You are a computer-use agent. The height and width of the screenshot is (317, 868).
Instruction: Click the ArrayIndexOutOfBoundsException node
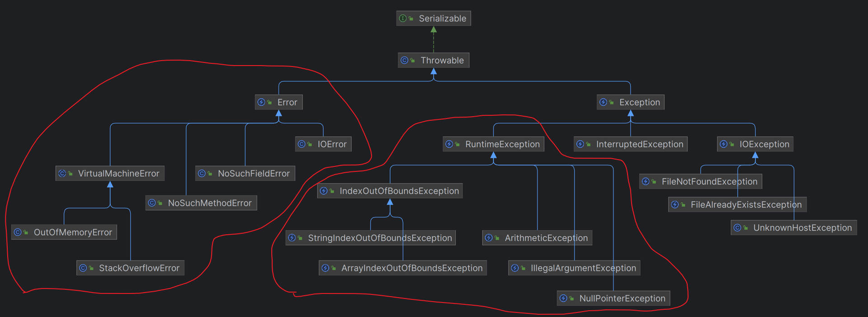[x=403, y=268]
